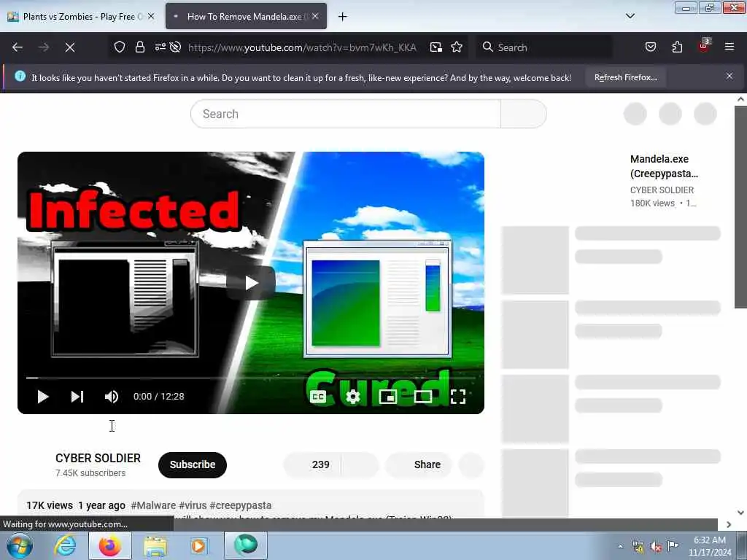The image size is (747, 560).
Task: Toggle closed captions CC button
Action: [318, 396]
